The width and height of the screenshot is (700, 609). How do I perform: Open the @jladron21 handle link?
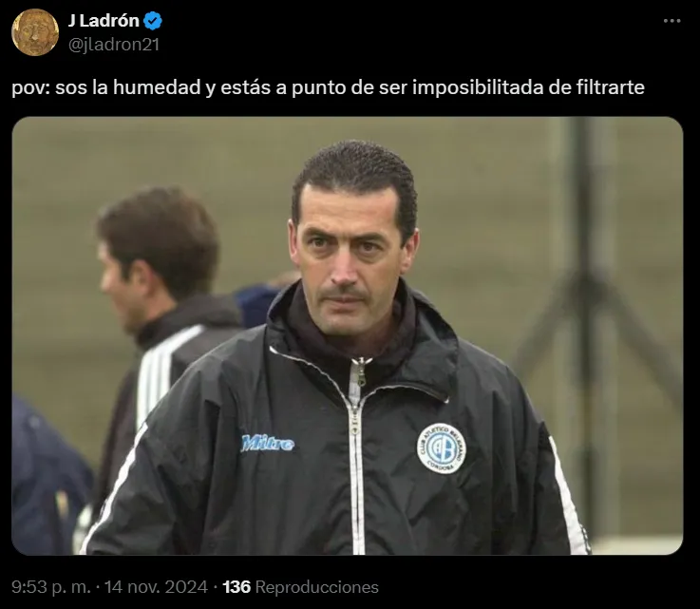pos(113,45)
